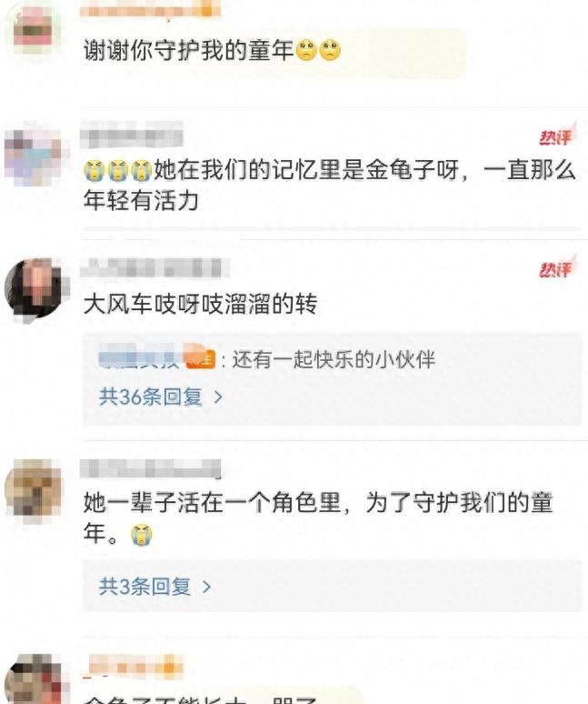This screenshot has height=704, width=588.
Task: Tap the orange author badge in reply
Action: click(201, 358)
